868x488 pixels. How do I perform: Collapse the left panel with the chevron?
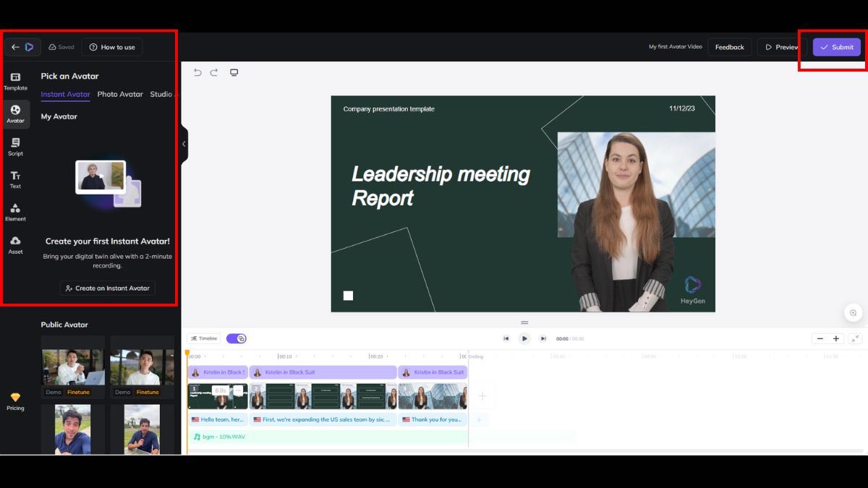click(183, 144)
